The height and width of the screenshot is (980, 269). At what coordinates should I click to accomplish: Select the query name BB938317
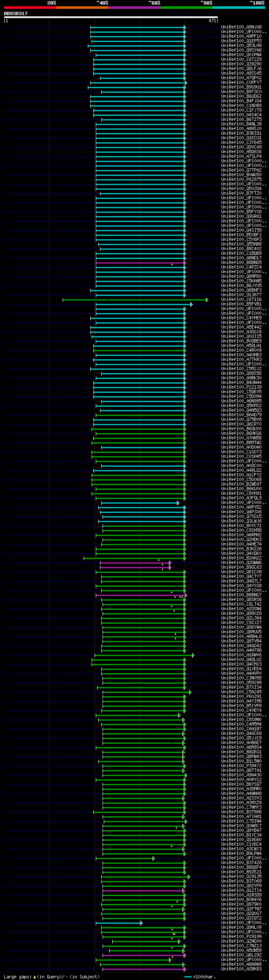16,13
